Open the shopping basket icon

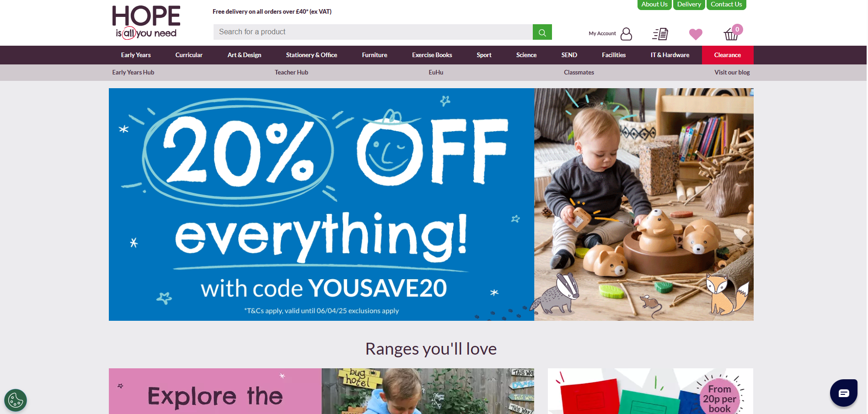coord(732,33)
